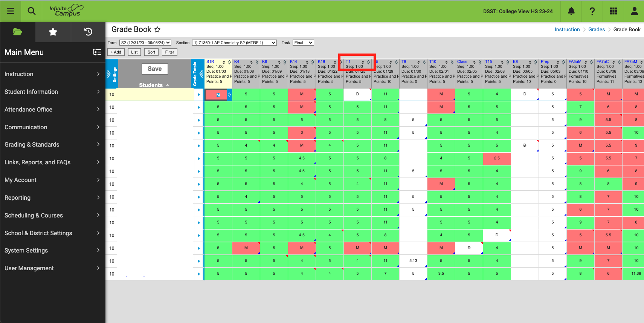Click the Main Menu list toggle icon
The image size is (644, 323).
(97, 52)
